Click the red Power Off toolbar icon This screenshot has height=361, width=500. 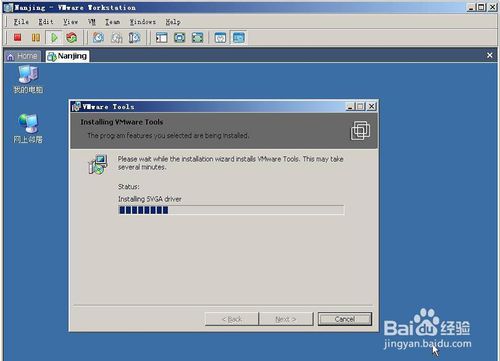tap(18, 38)
